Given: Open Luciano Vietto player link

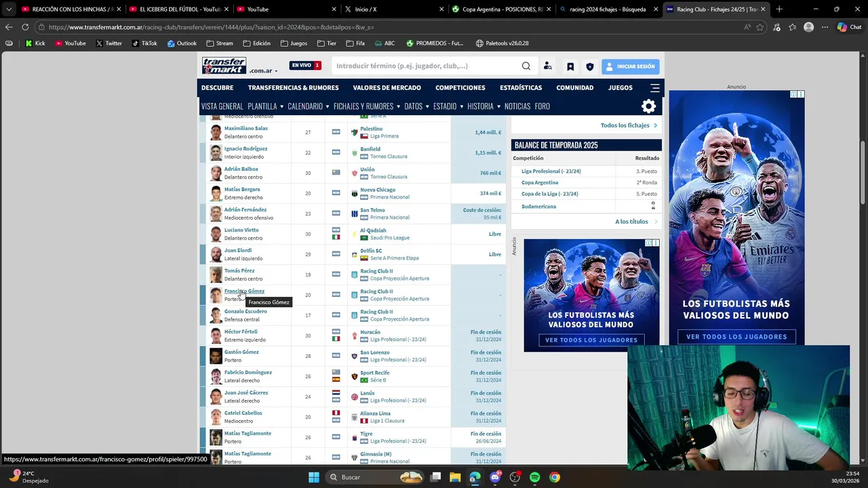Looking at the screenshot, I should coord(241,230).
